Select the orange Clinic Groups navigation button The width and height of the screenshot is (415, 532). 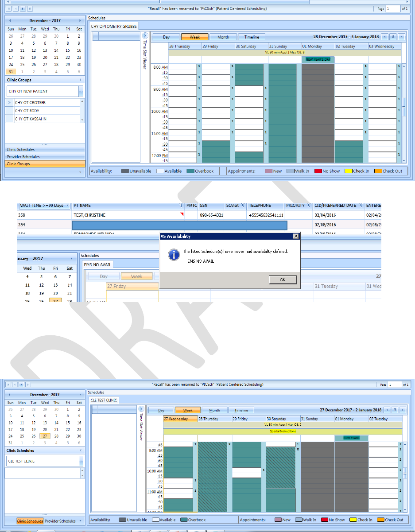click(x=45, y=164)
